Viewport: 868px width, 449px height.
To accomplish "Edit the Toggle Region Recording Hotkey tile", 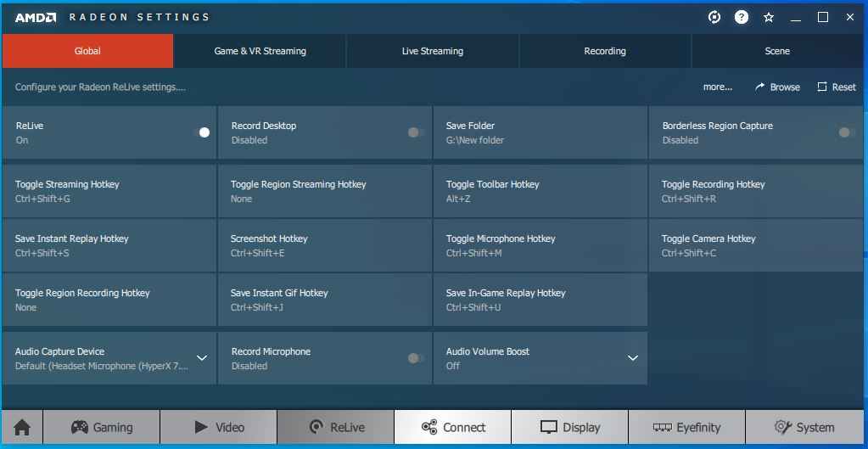I will tap(109, 300).
